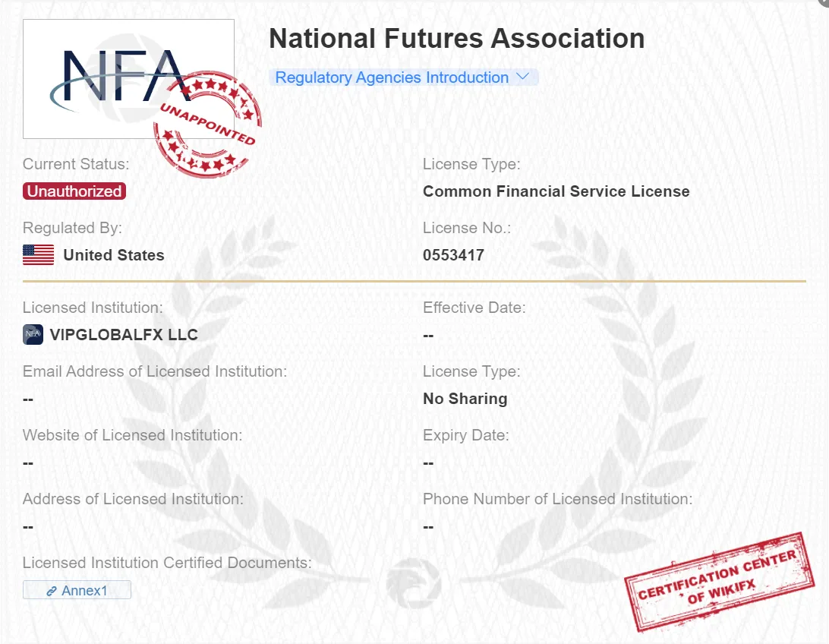Select the license number 0553417

click(454, 255)
